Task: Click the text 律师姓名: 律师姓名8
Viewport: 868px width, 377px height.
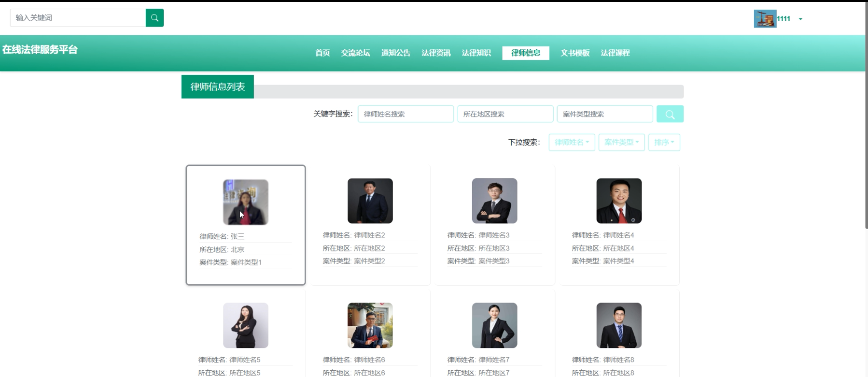Action: (603, 360)
